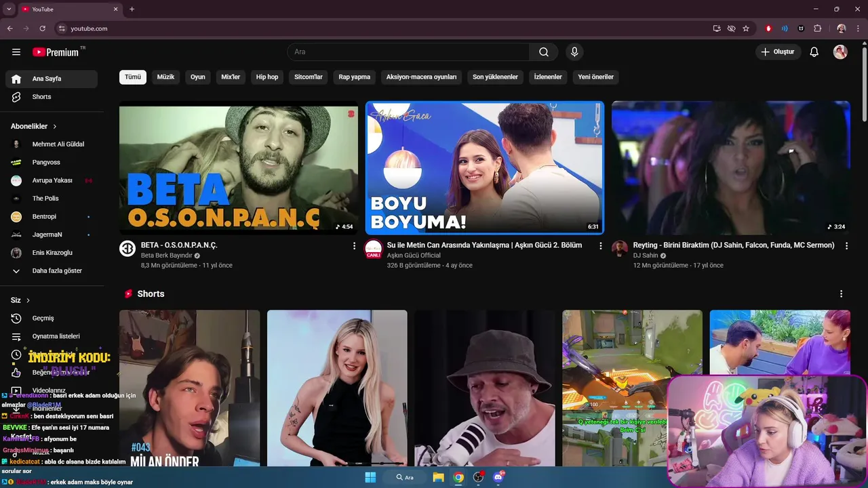
Task: Open Aşkın Gücü Official channel avatar
Action: 374,249
